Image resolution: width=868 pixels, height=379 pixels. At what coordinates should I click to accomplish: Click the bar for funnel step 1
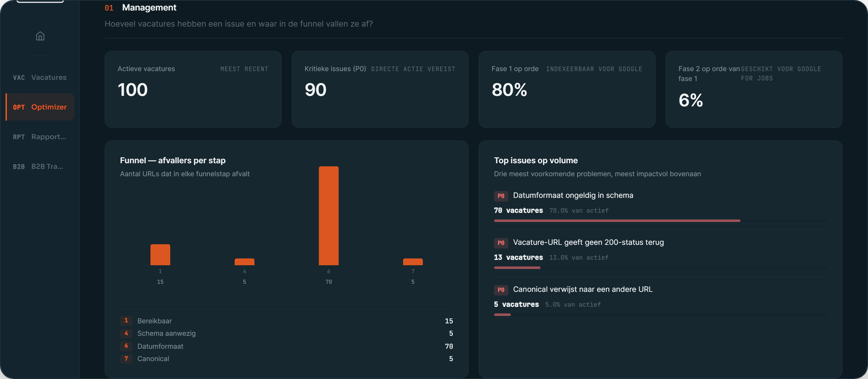[x=160, y=255]
